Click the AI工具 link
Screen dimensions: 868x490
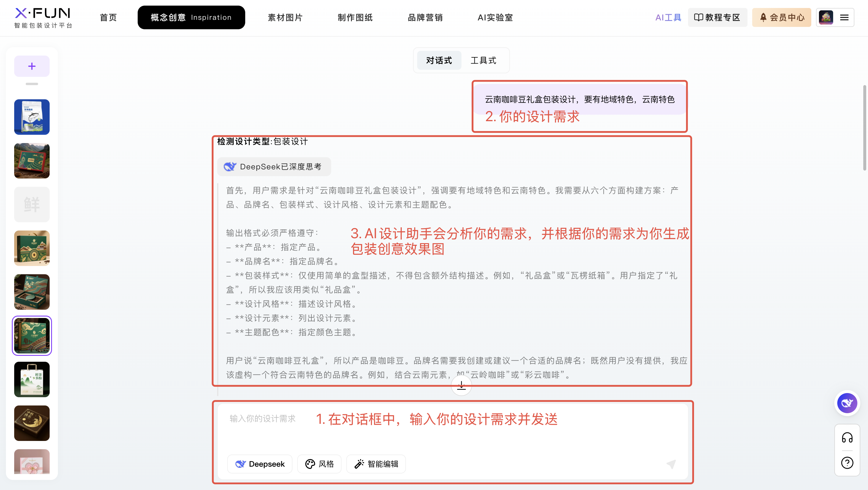coord(668,17)
